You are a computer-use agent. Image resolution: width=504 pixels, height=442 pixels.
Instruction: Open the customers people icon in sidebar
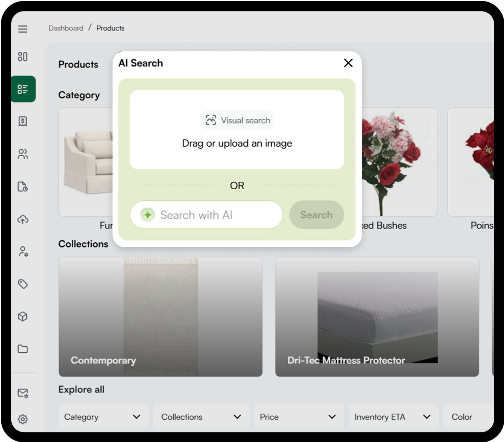(23, 154)
